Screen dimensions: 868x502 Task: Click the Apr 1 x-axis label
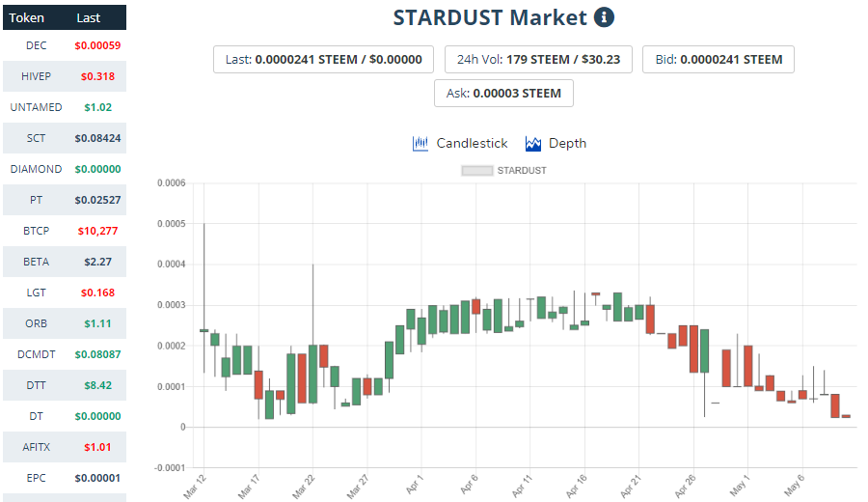415,485
